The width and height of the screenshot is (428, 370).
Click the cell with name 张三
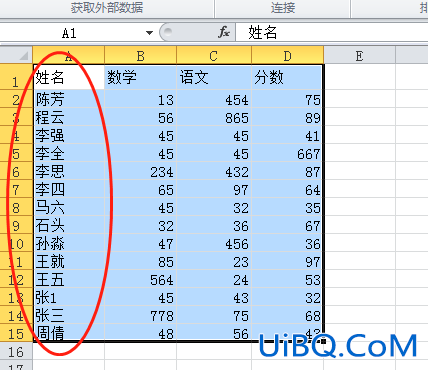[x=69, y=315]
